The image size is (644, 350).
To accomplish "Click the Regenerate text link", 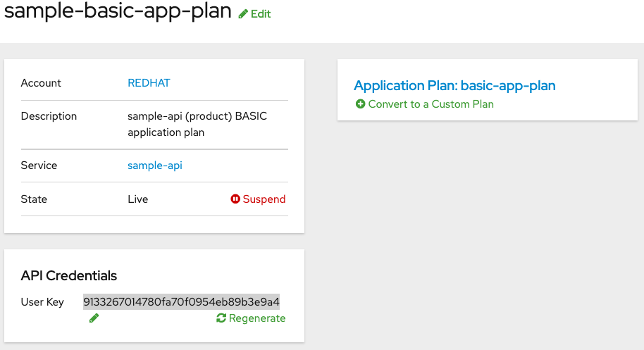I will click(x=257, y=318).
